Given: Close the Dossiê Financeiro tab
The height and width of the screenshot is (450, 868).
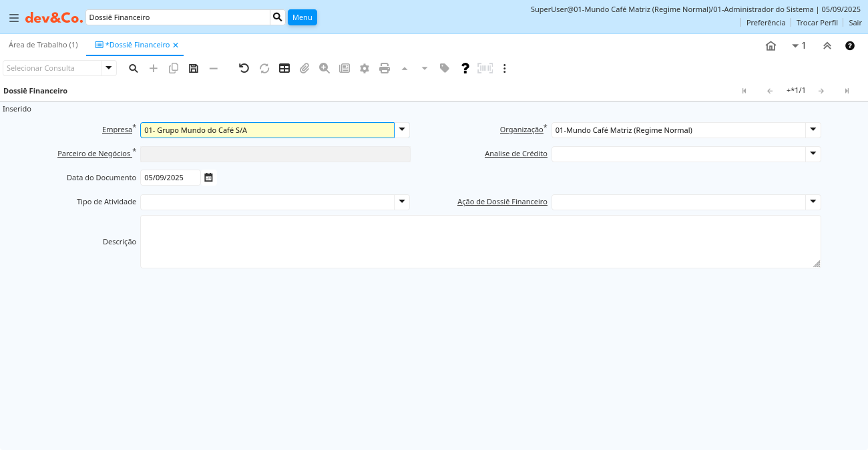Looking at the screenshot, I should [176, 45].
